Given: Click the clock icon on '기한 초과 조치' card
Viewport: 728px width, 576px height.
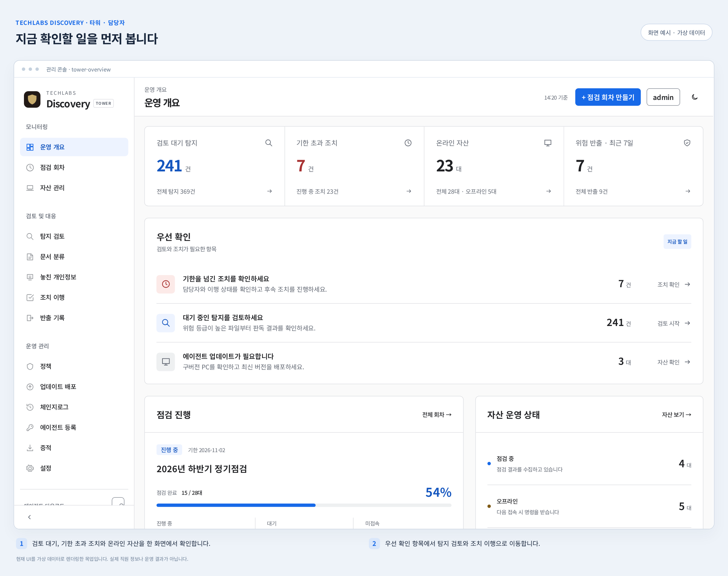Looking at the screenshot, I should (408, 143).
